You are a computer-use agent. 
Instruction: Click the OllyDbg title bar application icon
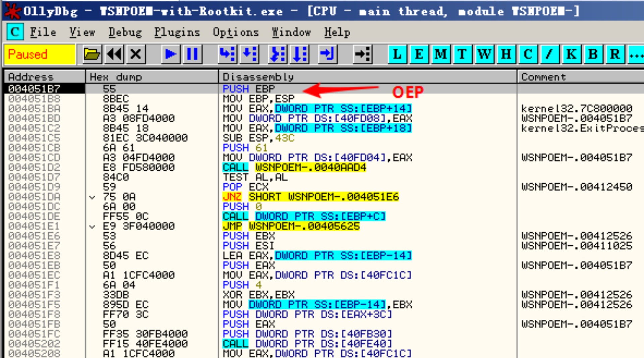click(13, 11)
